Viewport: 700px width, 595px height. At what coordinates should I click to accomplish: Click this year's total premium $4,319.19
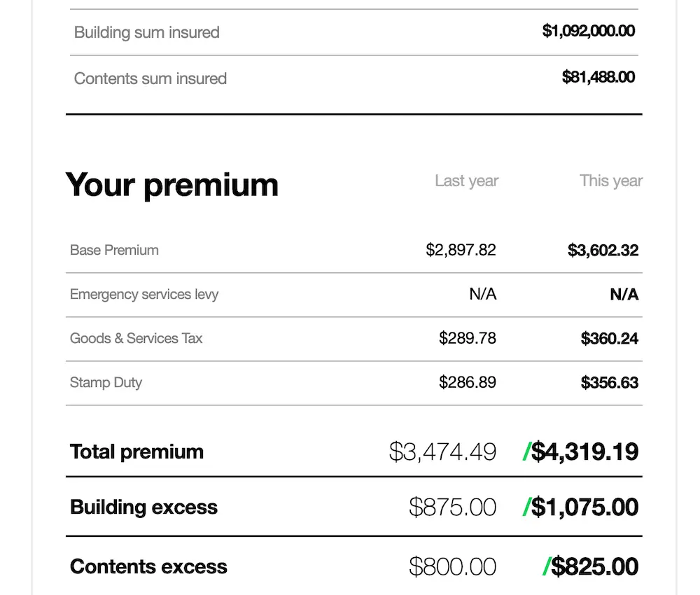point(584,452)
